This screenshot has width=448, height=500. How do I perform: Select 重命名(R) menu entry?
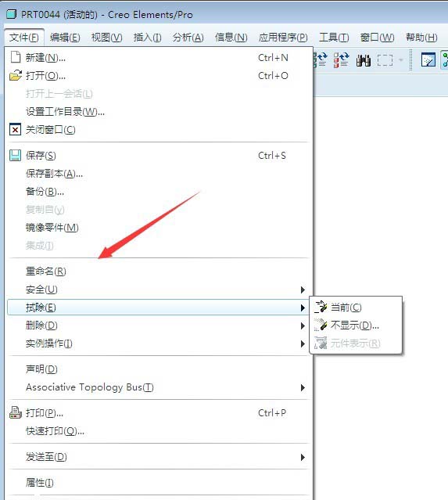pos(159,272)
